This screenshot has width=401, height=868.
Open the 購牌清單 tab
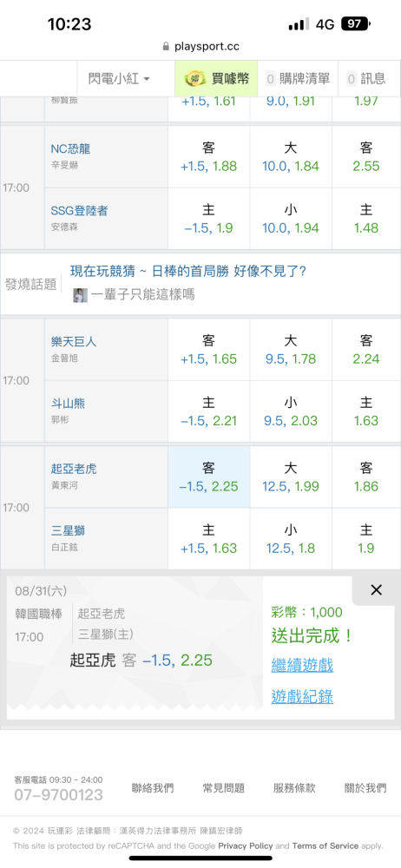click(x=298, y=79)
